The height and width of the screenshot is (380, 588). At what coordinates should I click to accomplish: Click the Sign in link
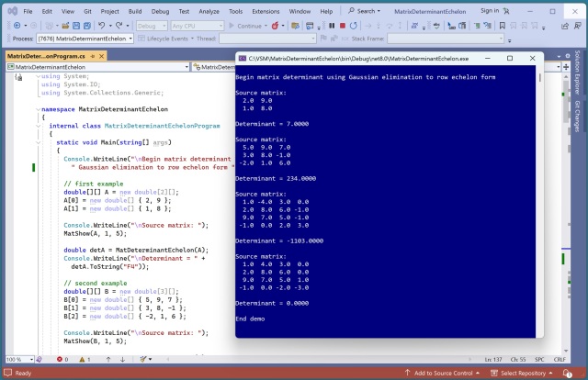click(x=490, y=11)
